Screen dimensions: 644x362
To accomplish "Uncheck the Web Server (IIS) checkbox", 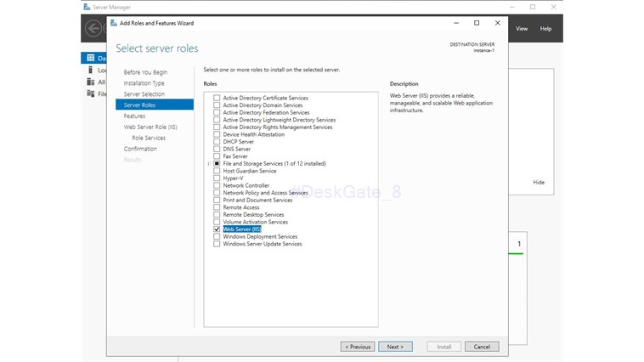I will (217, 229).
